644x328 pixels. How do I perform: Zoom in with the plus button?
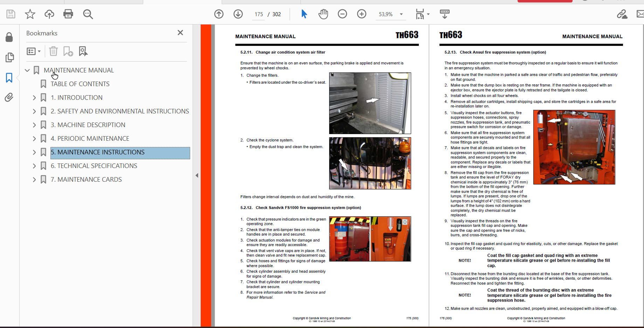(362, 14)
